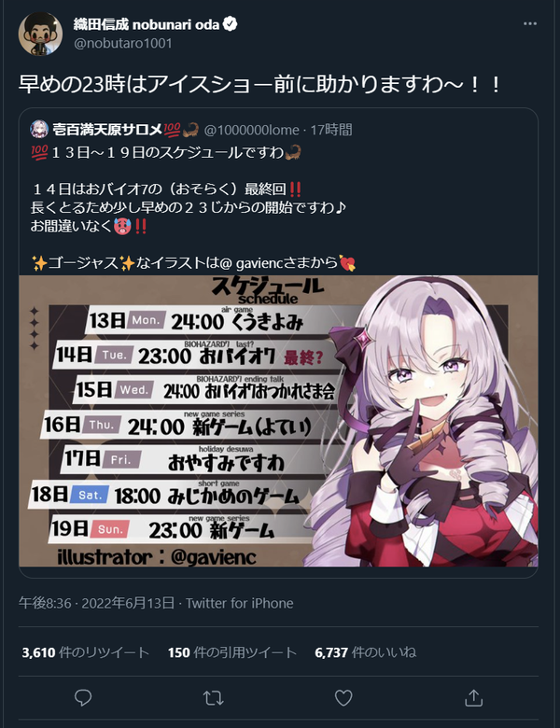Viewport: 560px width, 728px height.
Task: Open the @nobutaro1001 handle link
Action: 123,43
